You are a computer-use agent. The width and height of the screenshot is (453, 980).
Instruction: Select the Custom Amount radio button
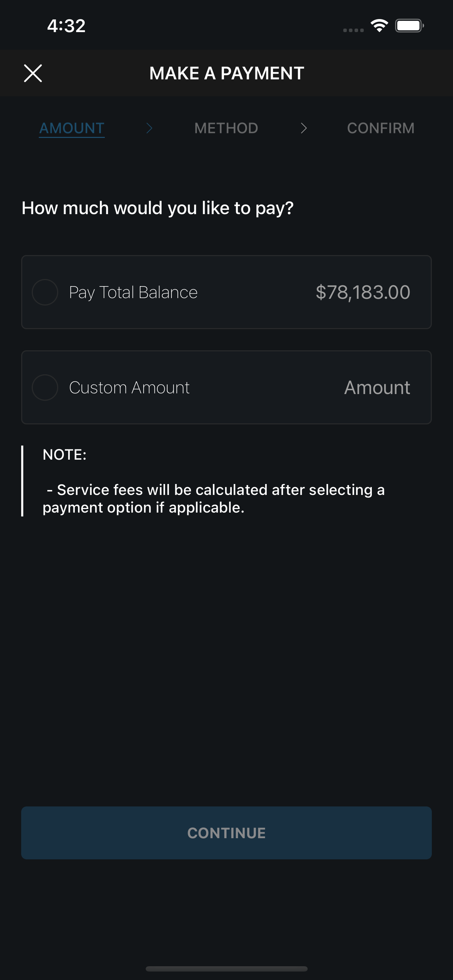click(45, 387)
